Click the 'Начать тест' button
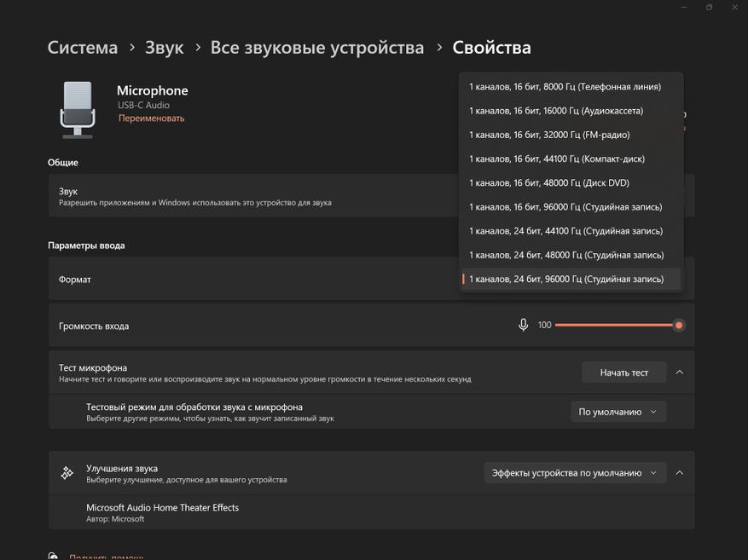Image resolution: width=748 pixels, height=560 pixels. pyautogui.click(x=623, y=372)
